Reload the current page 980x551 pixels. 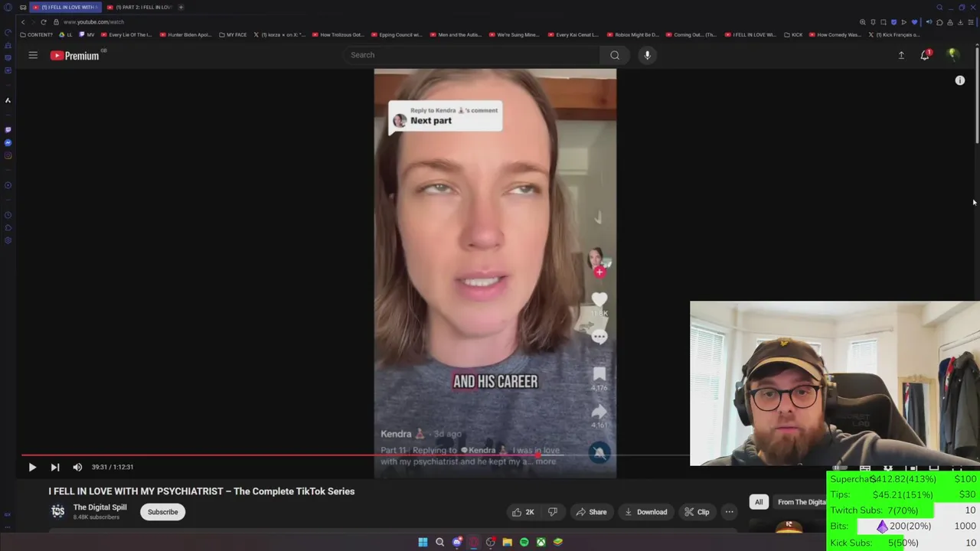pos(44,22)
